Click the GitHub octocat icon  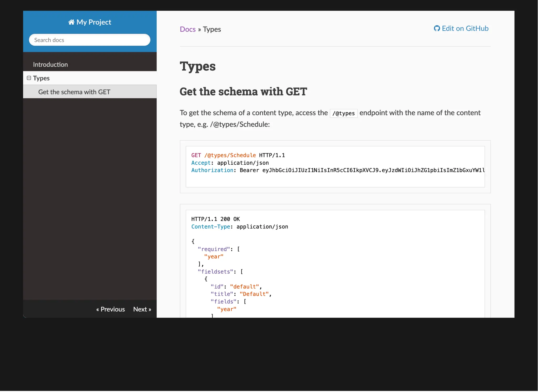pyautogui.click(x=437, y=28)
